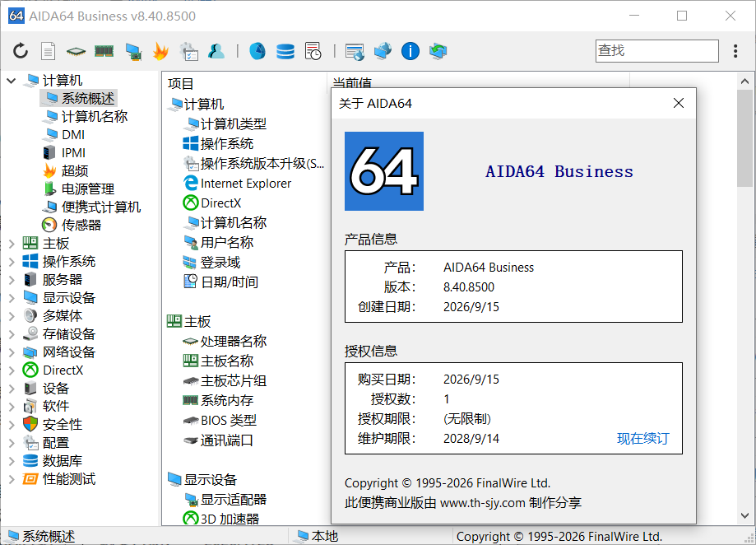Start the stability test flame icon
Viewport: 756px width, 545px height.
click(x=160, y=51)
